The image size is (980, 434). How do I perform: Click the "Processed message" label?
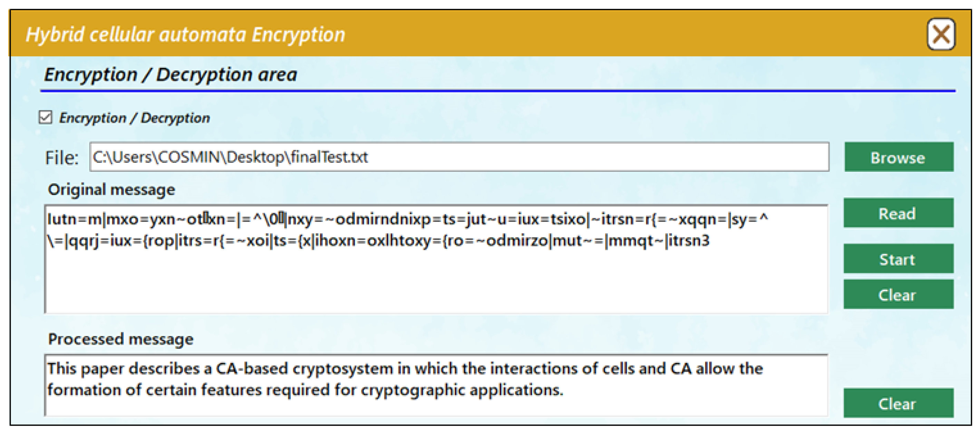pos(120,339)
